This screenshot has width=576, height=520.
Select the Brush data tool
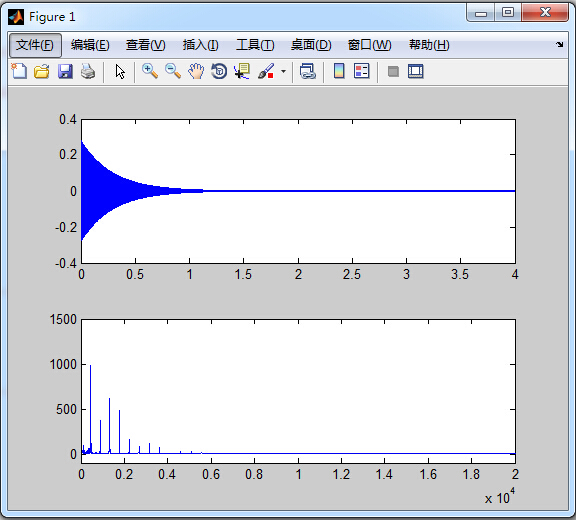pos(266,71)
